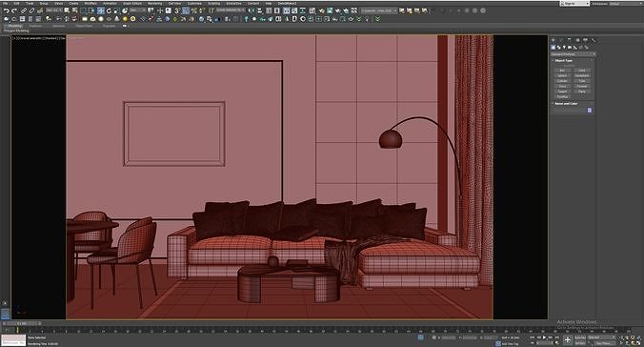The height and width of the screenshot is (347, 644).
Task: Toggle Set Key mode button
Action: [x=580, y=343]
